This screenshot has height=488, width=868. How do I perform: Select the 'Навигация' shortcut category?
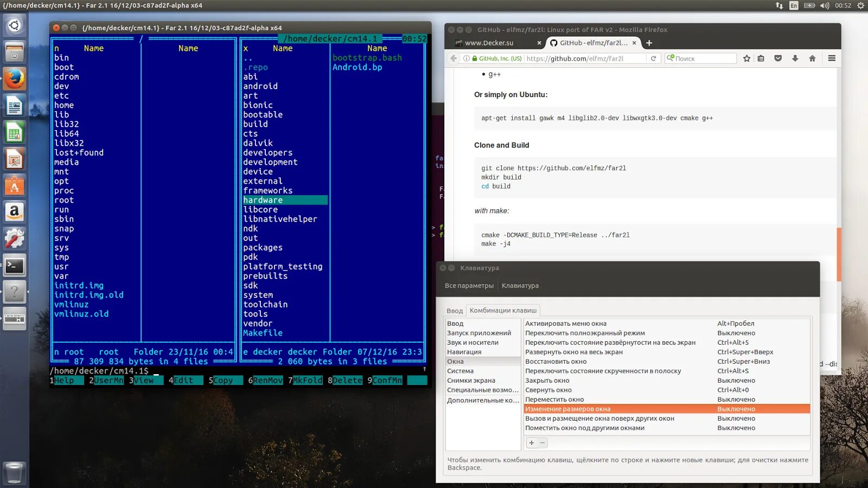483,352
